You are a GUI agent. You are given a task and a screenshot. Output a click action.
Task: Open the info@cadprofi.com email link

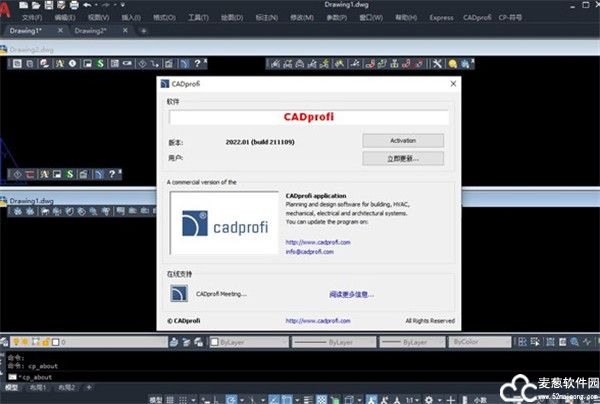(x=307, y=250)
